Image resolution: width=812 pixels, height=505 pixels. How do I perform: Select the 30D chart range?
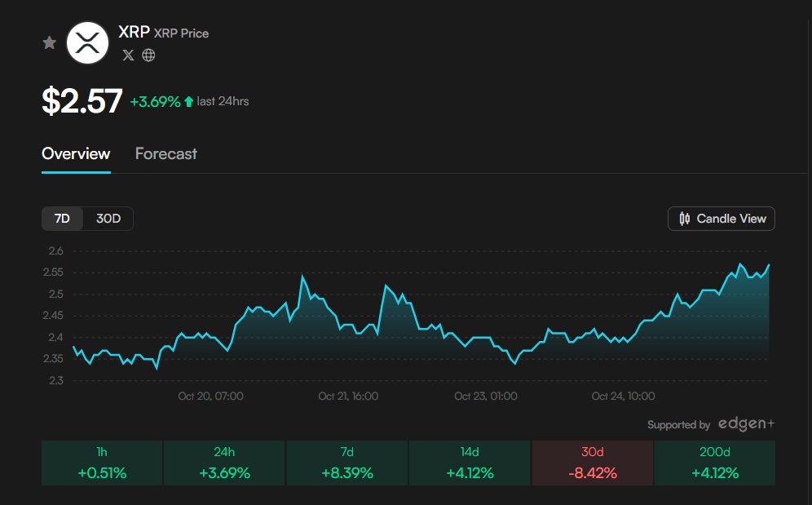pos(108,219)
